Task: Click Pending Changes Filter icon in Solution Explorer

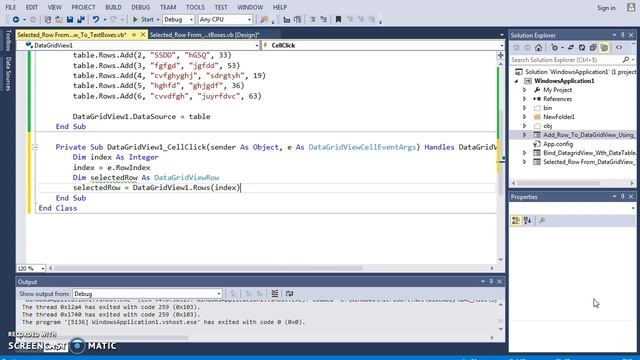Action: (x=554, y=48)
